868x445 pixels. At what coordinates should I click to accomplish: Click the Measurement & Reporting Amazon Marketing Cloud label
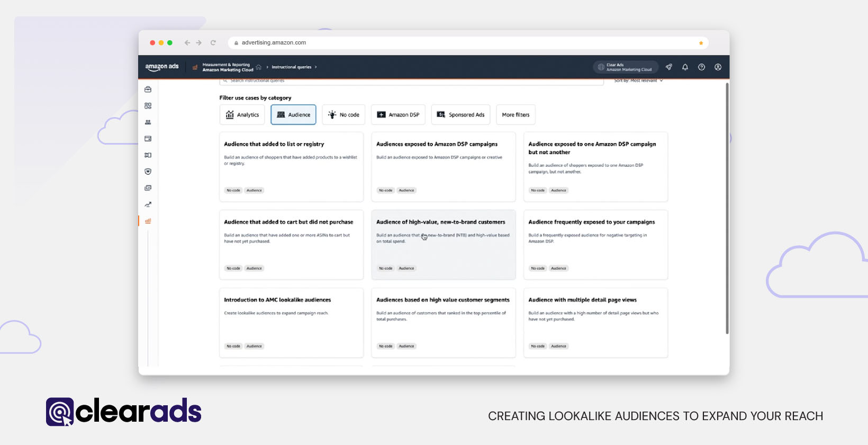pos(228,67)
